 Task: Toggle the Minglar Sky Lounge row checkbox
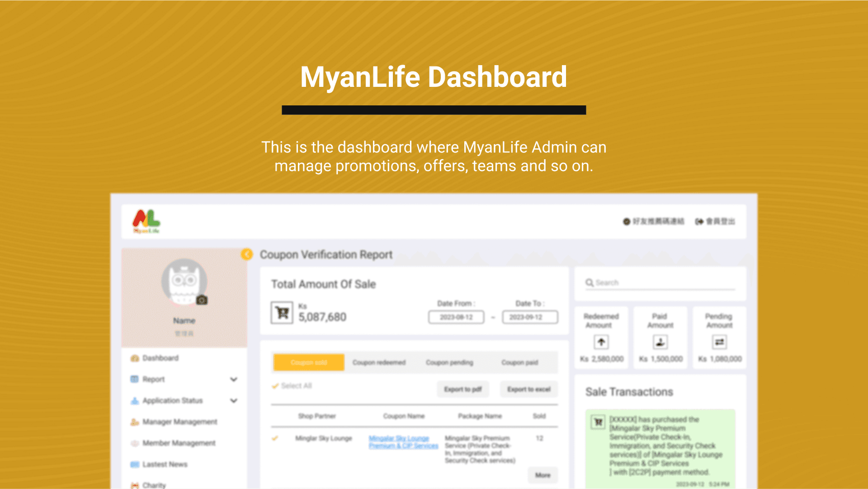pyautogui.click(x=275, y=438)
